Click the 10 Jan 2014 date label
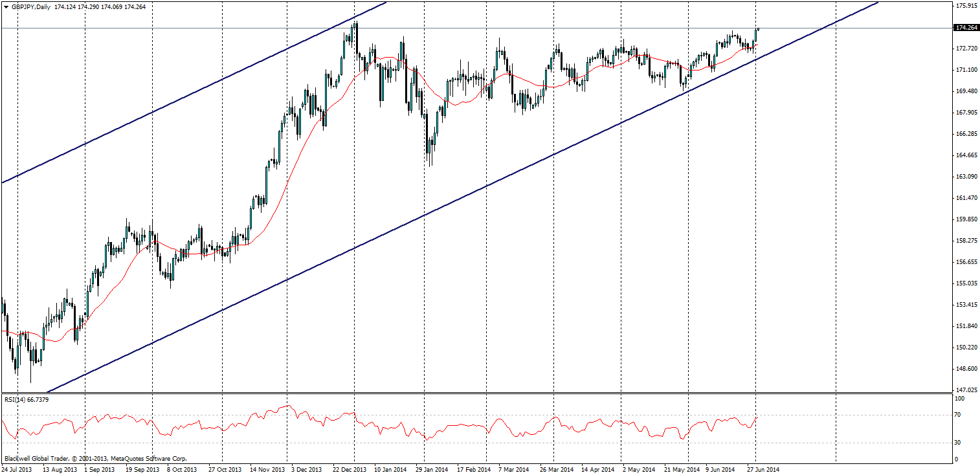The width and height of the screenshot is (980, 475). pyautogui.click(x=392, y=470)
